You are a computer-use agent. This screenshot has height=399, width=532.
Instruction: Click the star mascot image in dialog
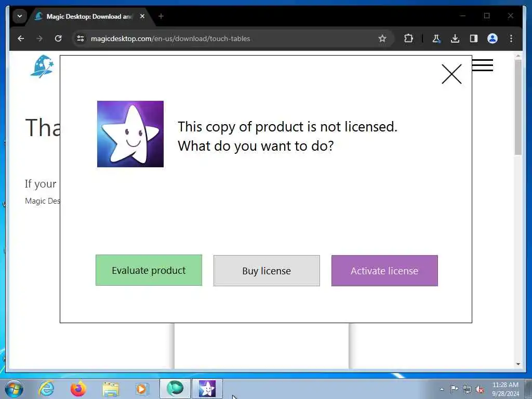130,134
